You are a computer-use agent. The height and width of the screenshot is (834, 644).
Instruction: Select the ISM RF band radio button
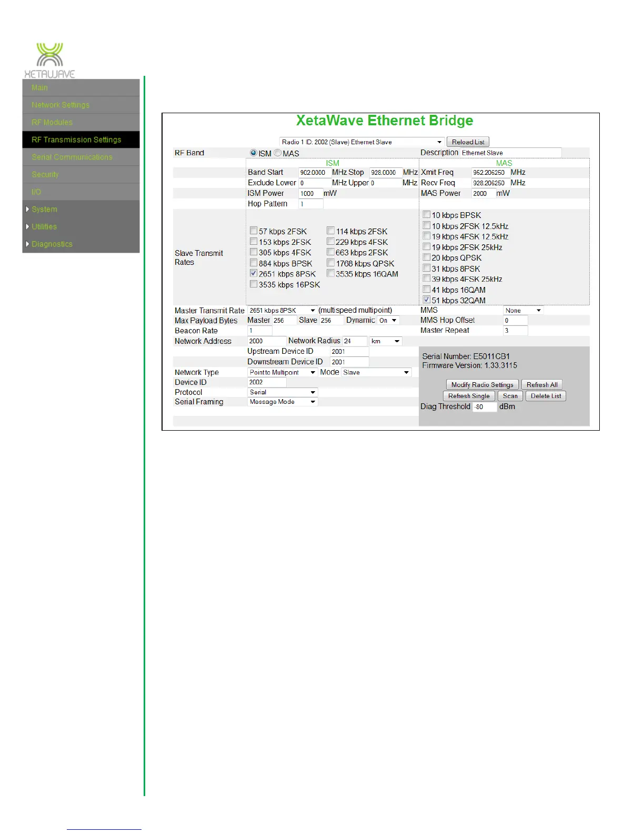[x=254, y=153]
